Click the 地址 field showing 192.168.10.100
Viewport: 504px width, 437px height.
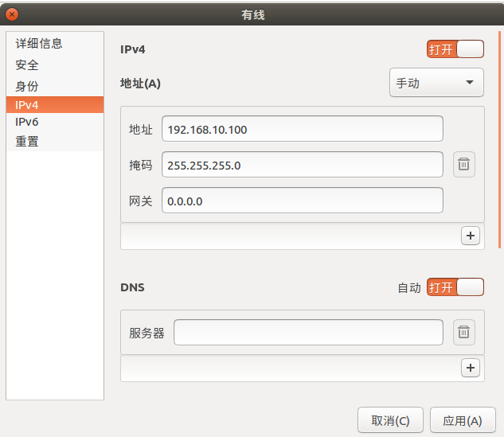(303, 129)
